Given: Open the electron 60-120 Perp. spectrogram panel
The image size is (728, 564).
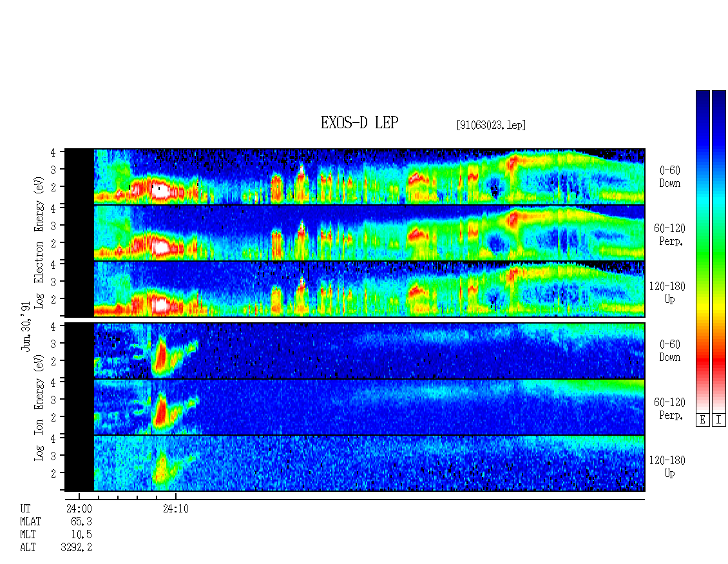Looking at the screenshot, I should 355,233.
